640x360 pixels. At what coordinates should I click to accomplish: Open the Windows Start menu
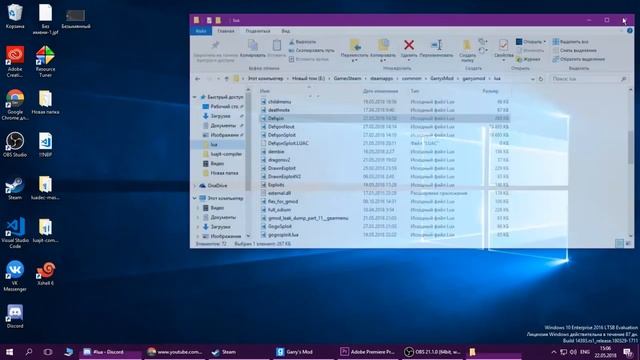coord(9,352)
